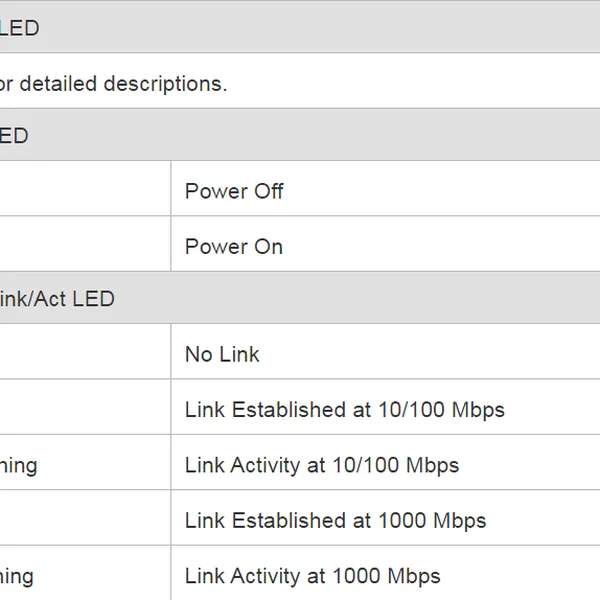Click the "Power Off" table cell
Viewport: 600px width, 600px height.
(x=234, y=191)
